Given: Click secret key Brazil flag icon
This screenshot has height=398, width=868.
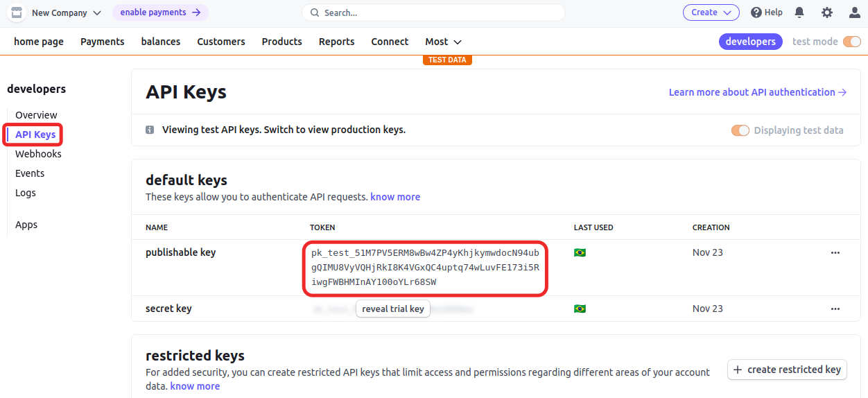Looking at the screenshot, I should 580,309.
